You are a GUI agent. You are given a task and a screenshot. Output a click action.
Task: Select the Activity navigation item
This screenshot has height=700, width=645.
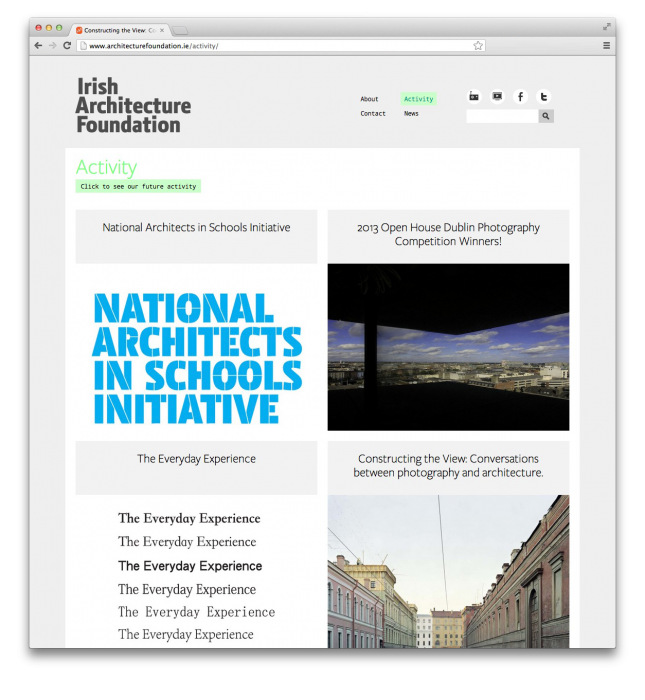point(418,99)
